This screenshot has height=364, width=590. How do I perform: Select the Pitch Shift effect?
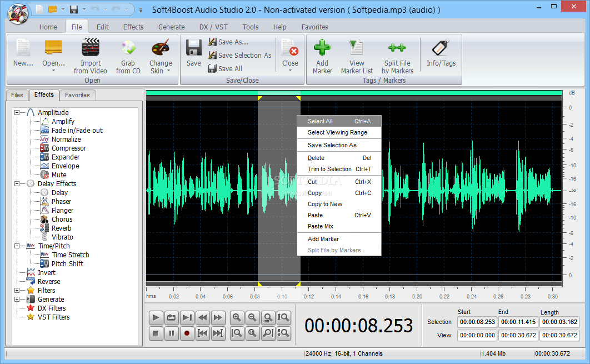point(67,263)
